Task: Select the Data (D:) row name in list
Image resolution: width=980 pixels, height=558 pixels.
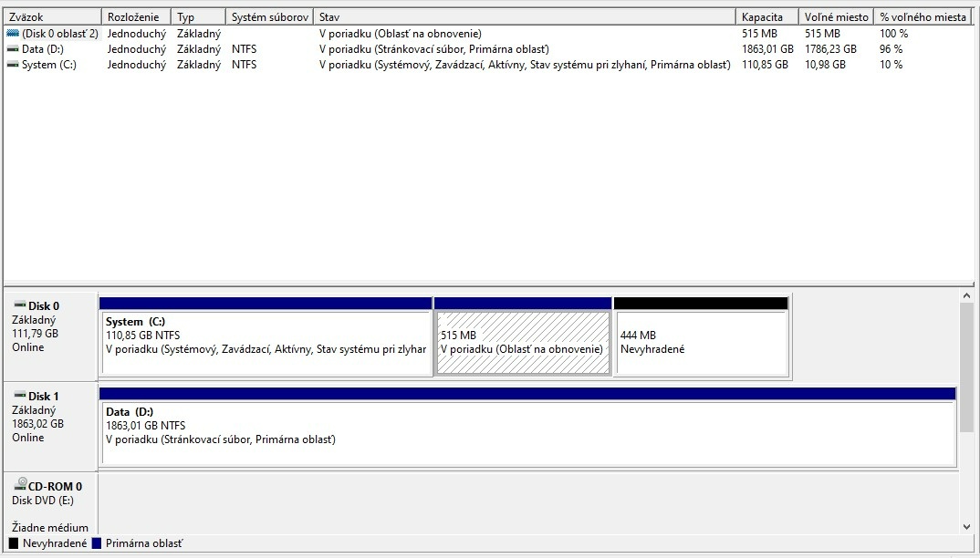Action: (43, 48)
